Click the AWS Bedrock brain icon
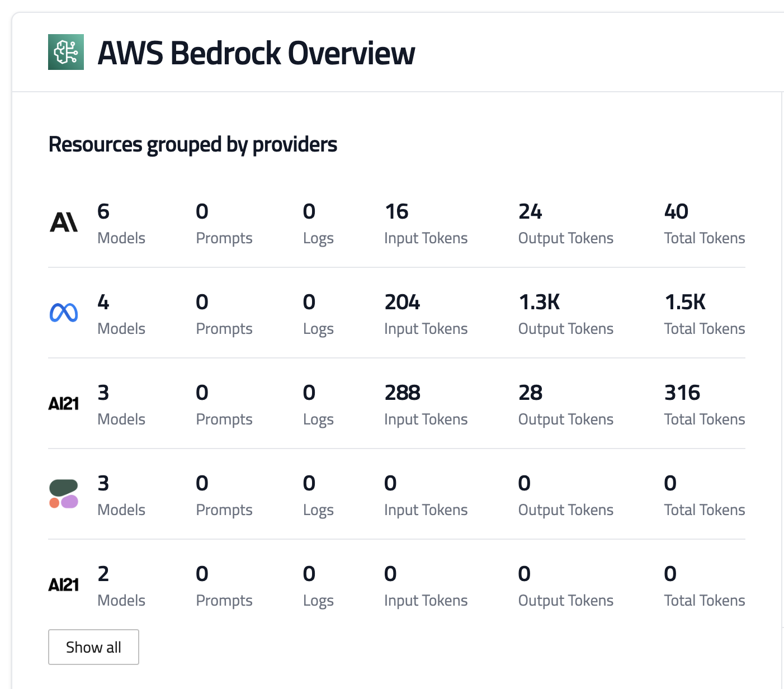Screen dimensions: 784x689 point(66,52)
